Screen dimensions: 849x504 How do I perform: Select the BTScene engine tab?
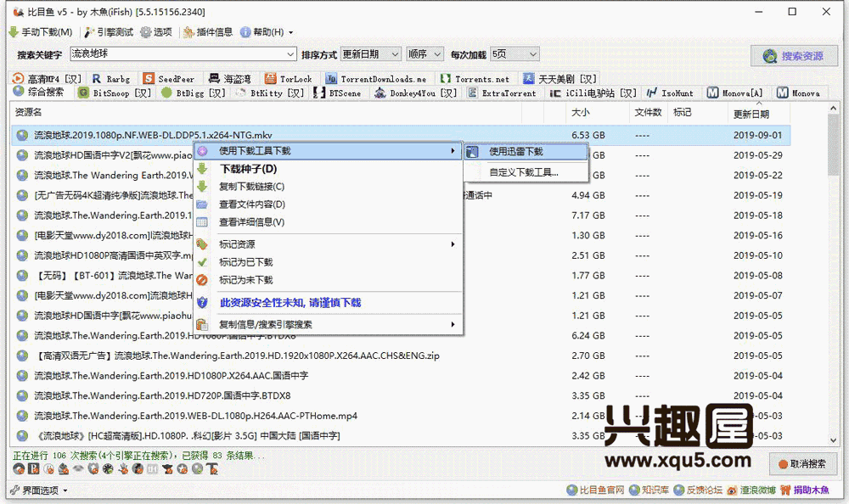coord(337,93)
